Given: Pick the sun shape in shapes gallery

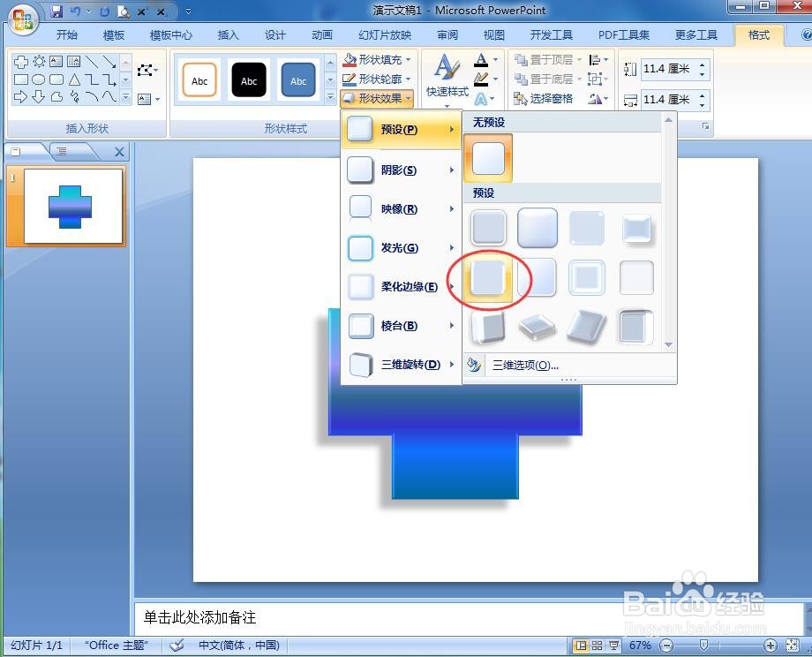Looking at the screenshot, I should pos(39,62).
